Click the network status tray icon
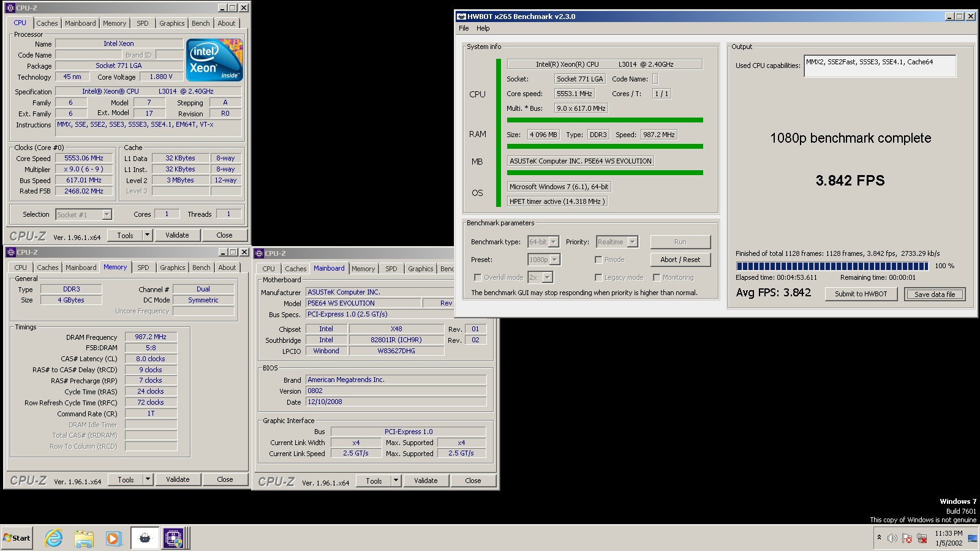 pyautogui.click(x=922, y=538)
